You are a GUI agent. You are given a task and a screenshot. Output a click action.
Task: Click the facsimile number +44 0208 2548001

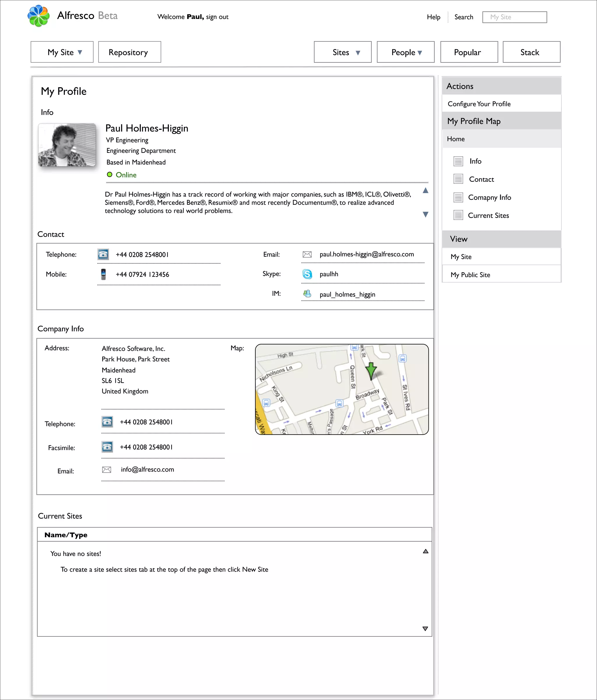coord(146,447)
